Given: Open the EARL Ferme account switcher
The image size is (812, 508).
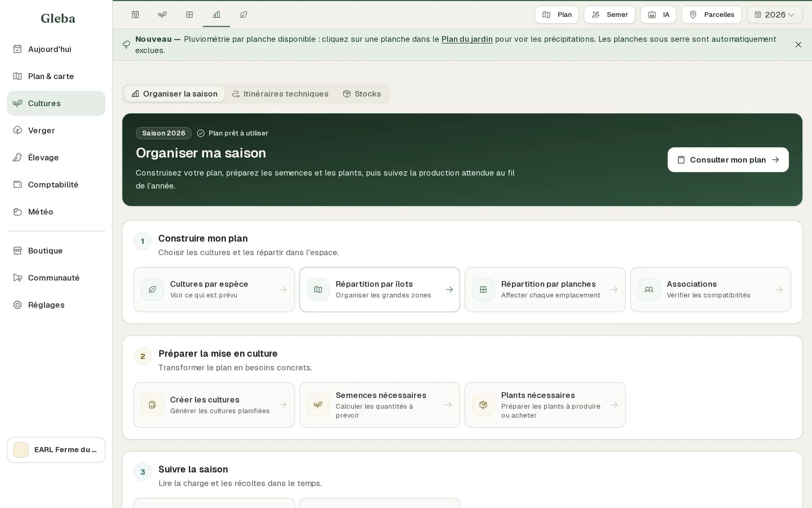Looking at the screenshot, I should [56, 450].
